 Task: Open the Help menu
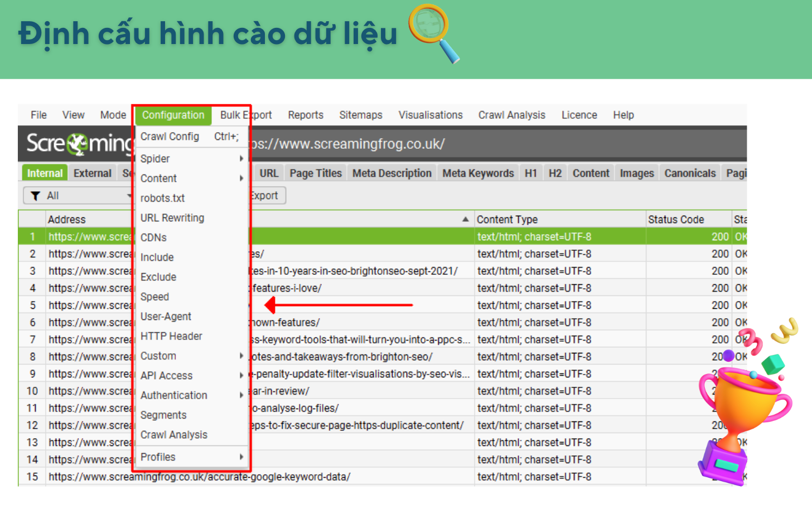click(x=623, y=115)
